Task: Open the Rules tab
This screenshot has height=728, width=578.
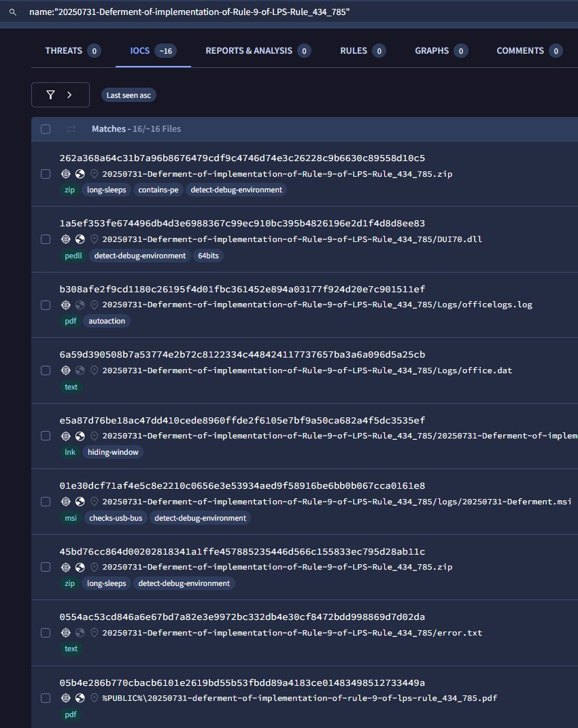Action: pyautogui.click(x=363, y=50)
